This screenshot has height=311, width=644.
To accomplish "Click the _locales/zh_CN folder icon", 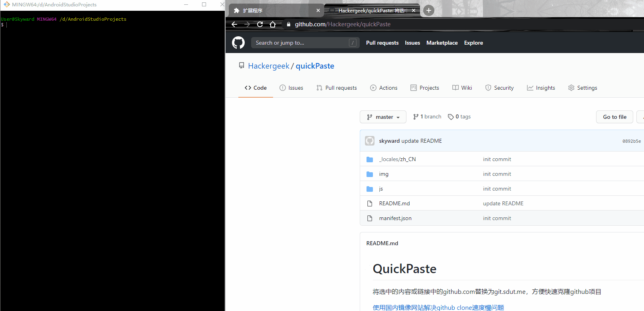I will (370, 159).
